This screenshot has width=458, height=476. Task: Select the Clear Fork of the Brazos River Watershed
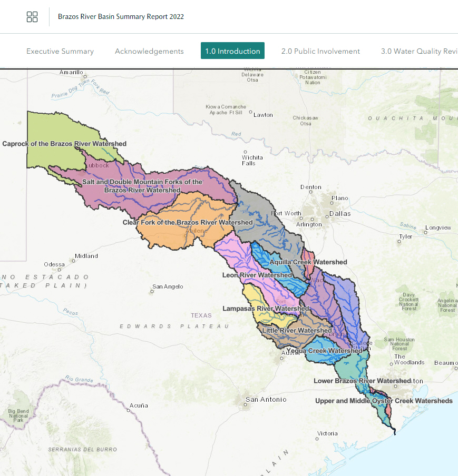[188, 222]
